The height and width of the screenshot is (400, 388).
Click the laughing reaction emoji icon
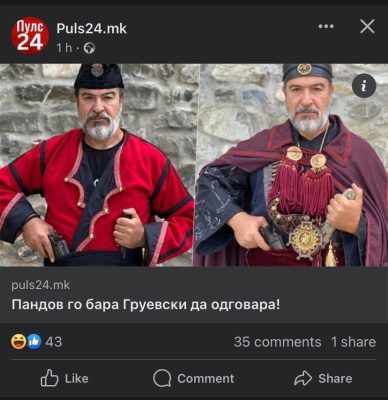click(18, 342)
